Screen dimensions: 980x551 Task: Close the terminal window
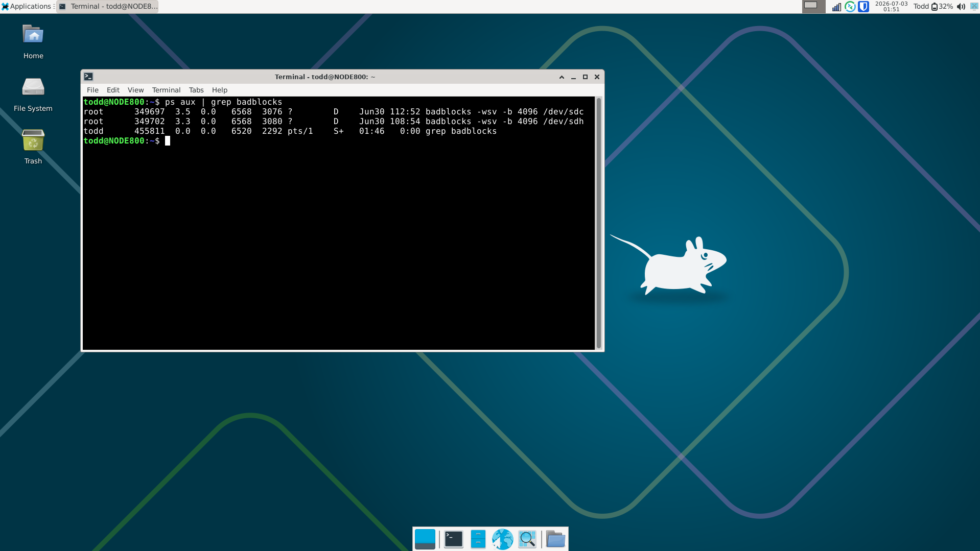(x=597, y=77)
